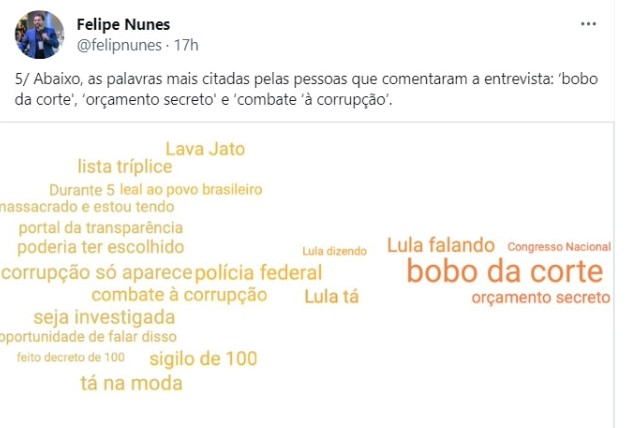638x428 pixels.
Task: Click 'tá na moda' in the word cloud
Action: pyautogui.click(x=131, y=383)
